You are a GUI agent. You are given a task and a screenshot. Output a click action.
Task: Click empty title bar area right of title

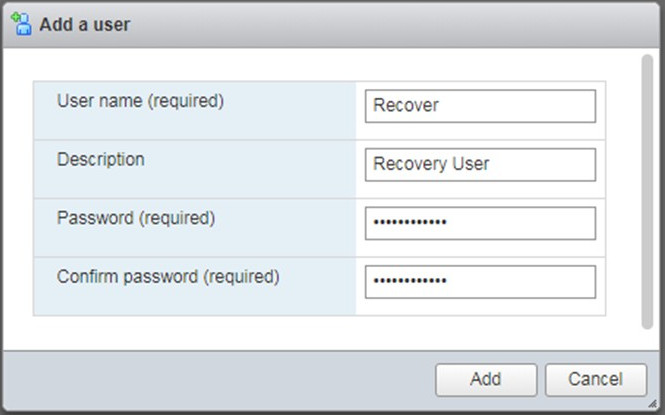[400, 24]
